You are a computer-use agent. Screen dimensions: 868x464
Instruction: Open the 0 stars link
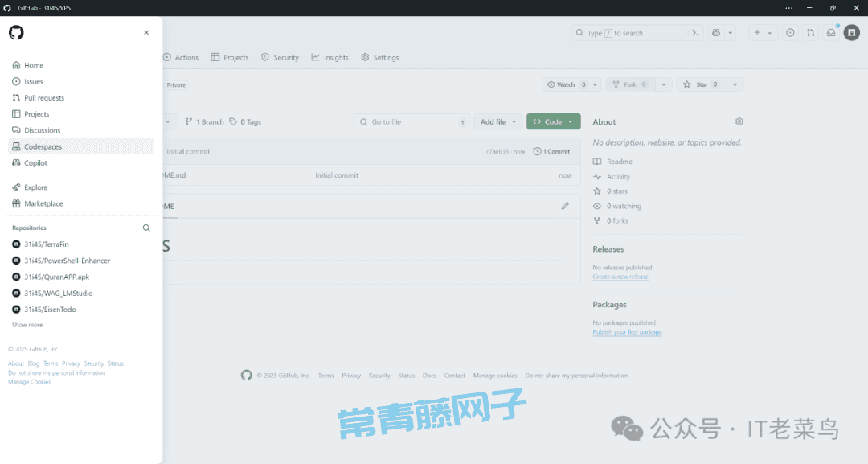click(x=611, y=191)
